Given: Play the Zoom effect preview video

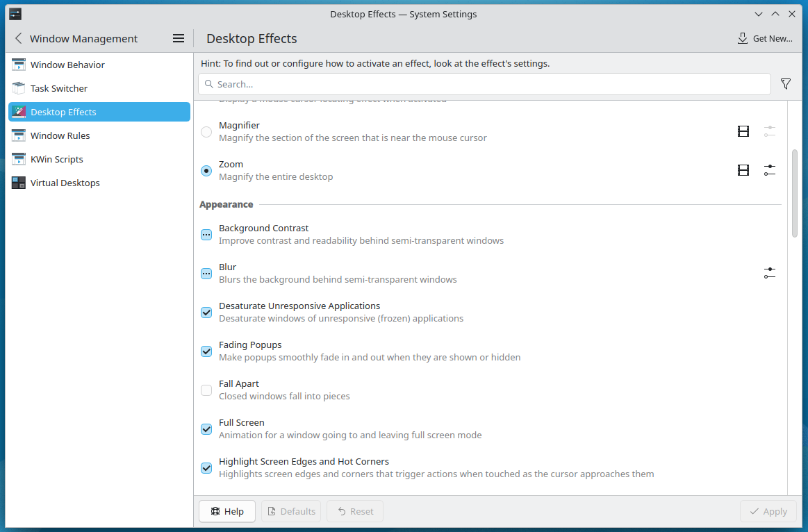Looking at the screenshot, I should (743, 170).
